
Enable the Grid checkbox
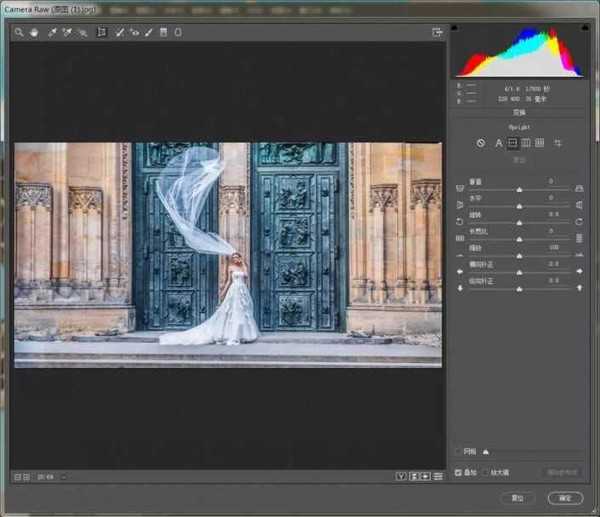pos(459,452)
